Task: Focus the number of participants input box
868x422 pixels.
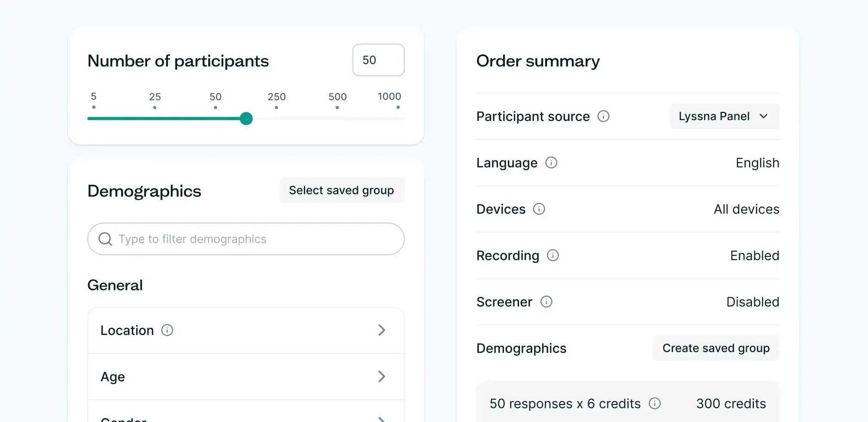Action: [378, 60]
